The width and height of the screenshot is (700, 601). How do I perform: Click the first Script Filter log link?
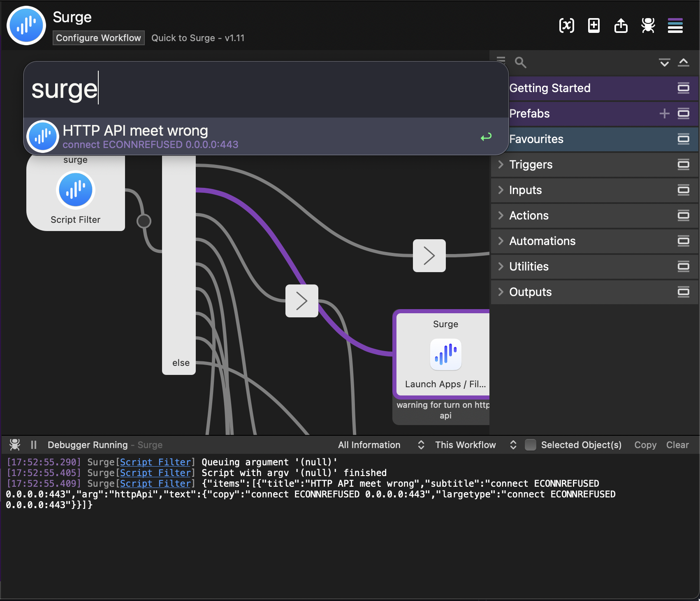[x=155, y=462]
